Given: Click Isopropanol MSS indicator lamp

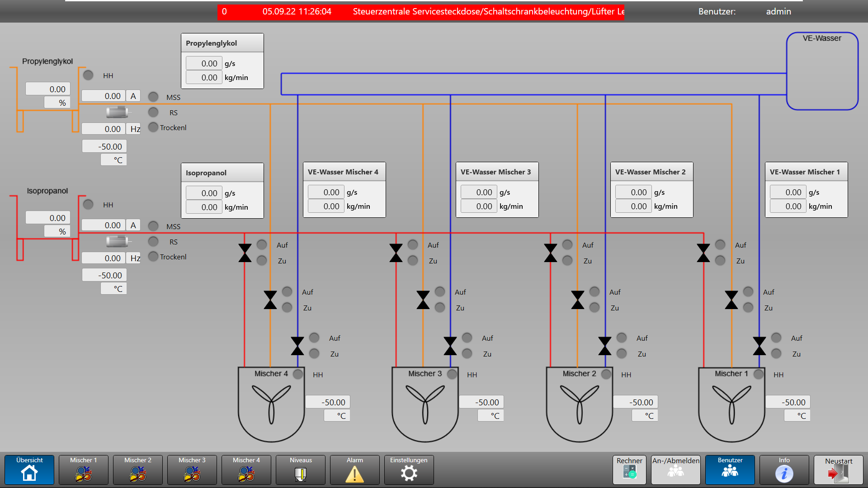Looking at the screenshot, I should (153, 226).
